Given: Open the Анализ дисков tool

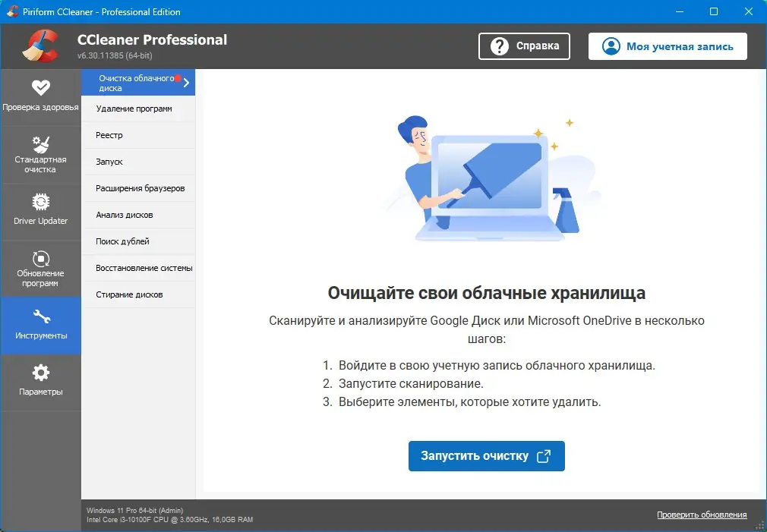Looking at the screenshot, I should [126, 215].
